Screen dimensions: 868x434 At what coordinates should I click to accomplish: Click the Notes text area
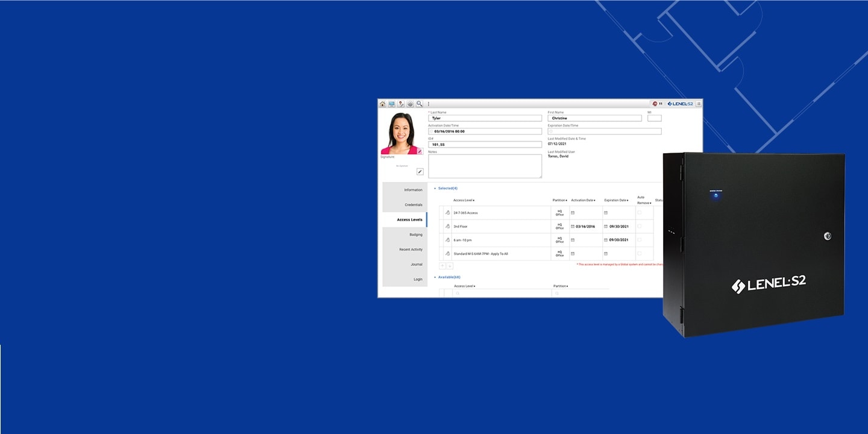coord(485,166)
